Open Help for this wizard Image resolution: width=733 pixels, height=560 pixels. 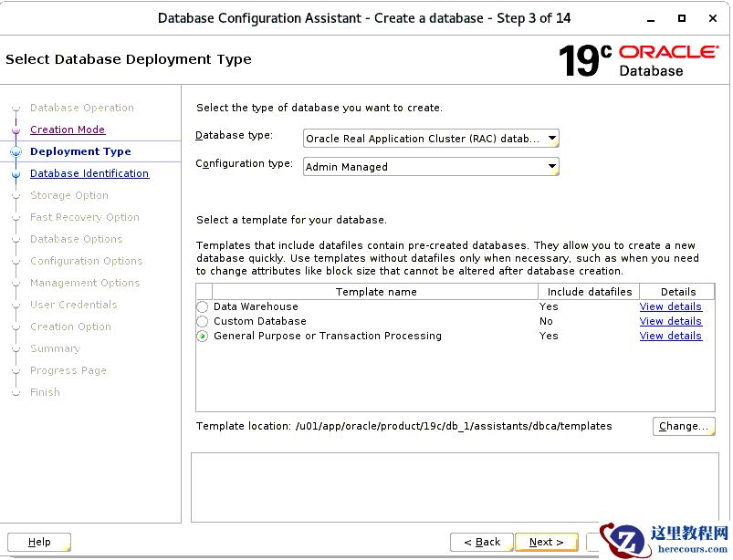point(39,542)
